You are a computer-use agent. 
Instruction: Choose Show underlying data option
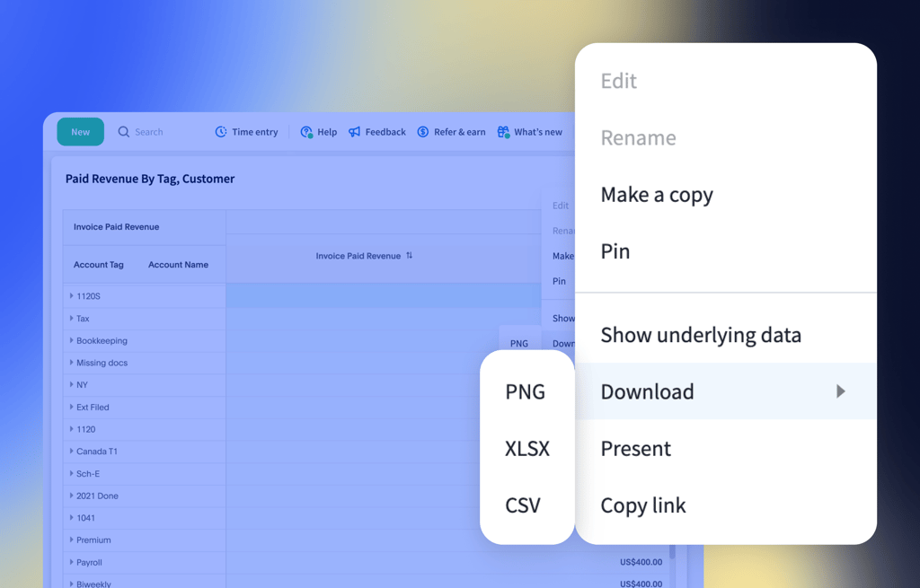click(x=701, y=335)
